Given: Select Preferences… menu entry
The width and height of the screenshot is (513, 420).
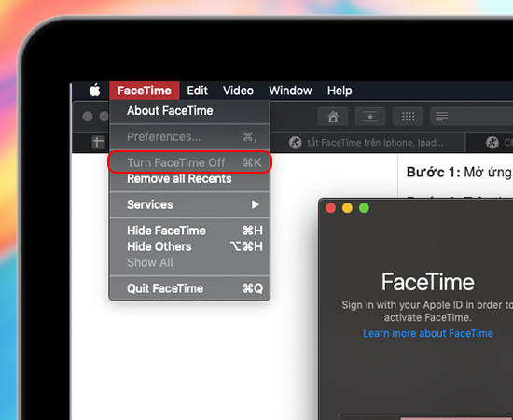Looking at the screenshot, I should pos(189,136).
